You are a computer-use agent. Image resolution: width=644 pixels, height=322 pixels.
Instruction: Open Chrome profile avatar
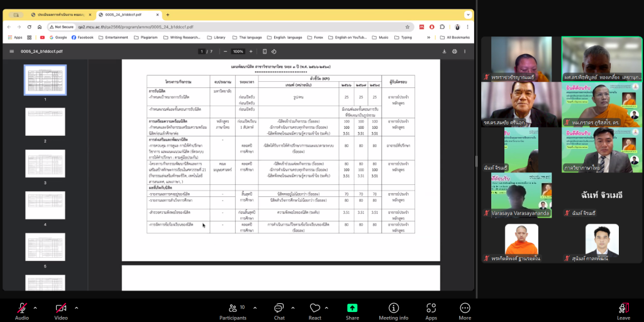pyautogui.click(x=458, y=26)
